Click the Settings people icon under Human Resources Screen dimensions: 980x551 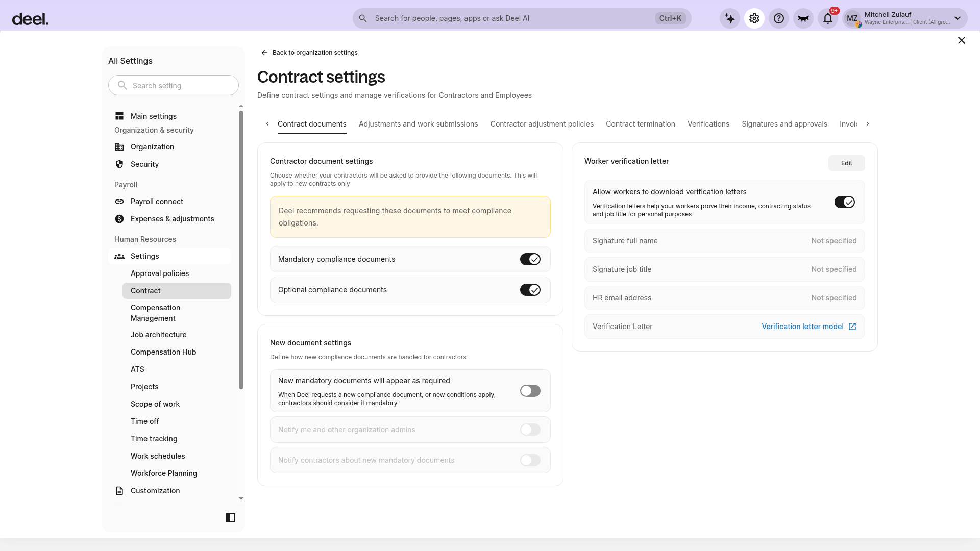(x=119, y=256)
